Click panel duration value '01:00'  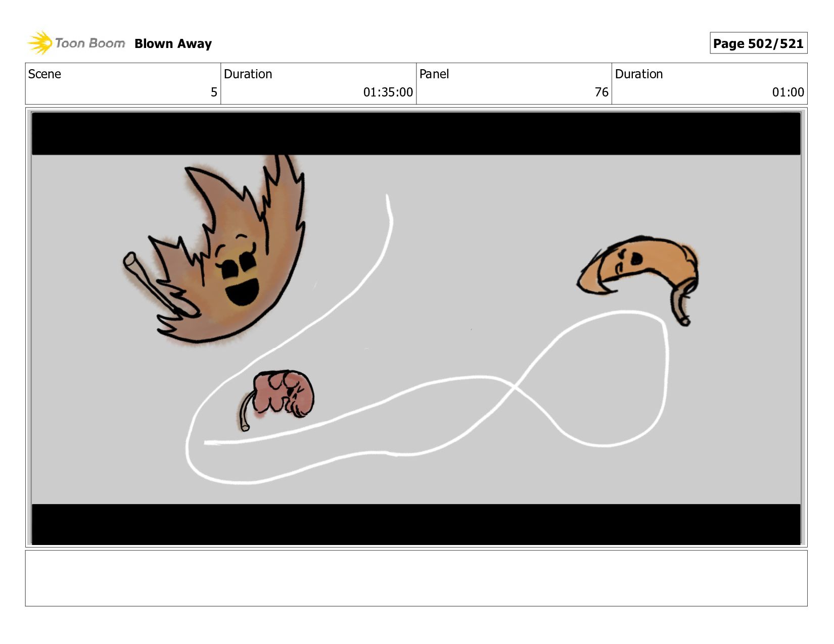(788, 92)
